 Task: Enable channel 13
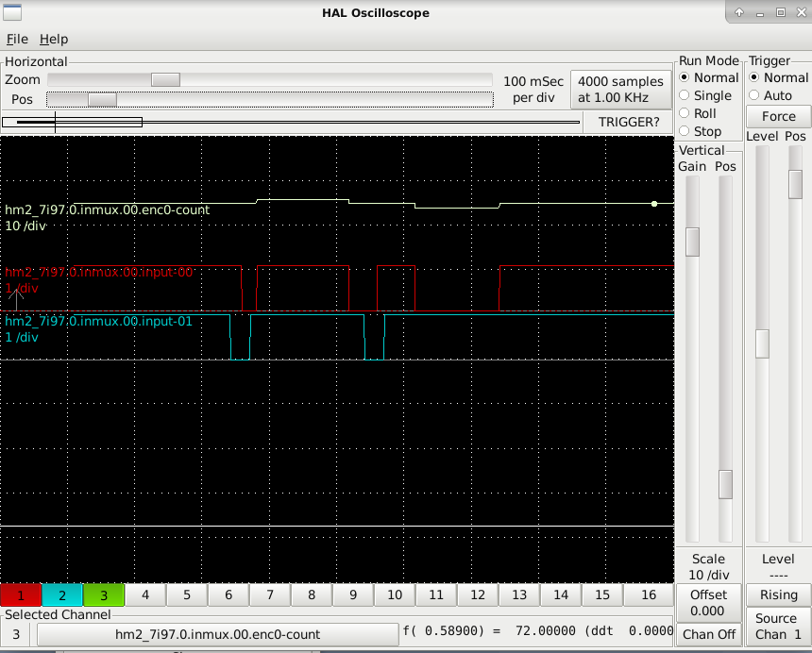(519, 595)
